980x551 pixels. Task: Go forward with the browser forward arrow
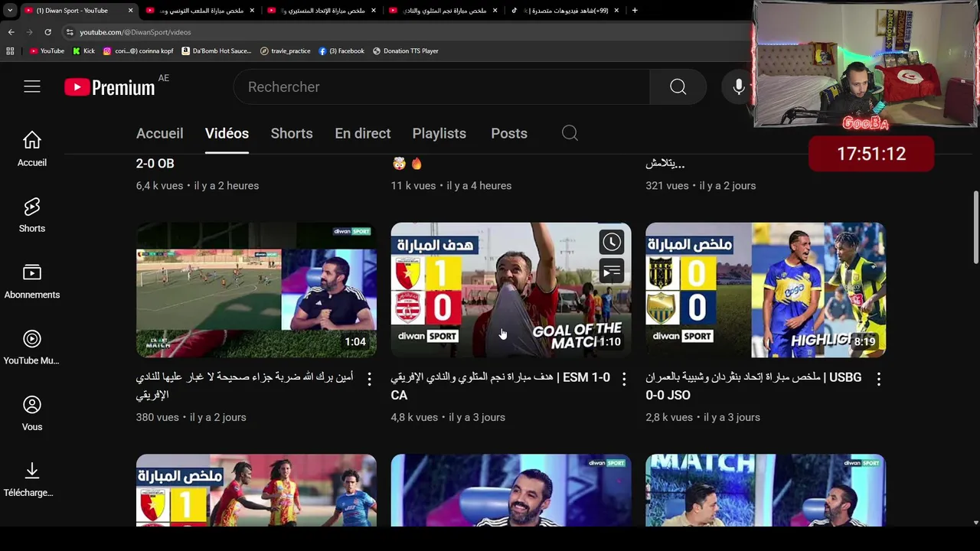(29, 32)
